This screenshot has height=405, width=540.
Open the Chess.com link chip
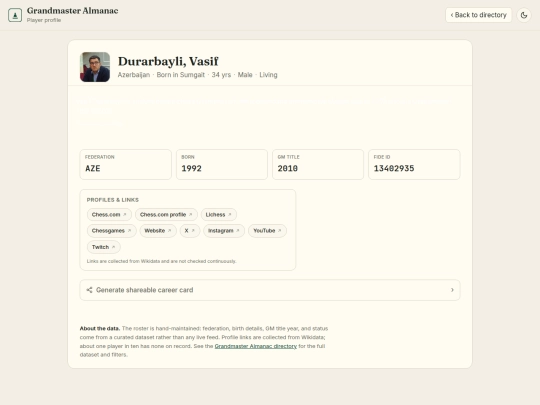click(109, 215)
